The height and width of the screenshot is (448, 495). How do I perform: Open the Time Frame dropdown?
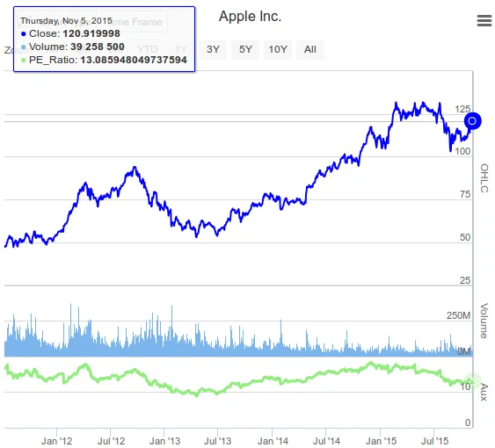135,22
